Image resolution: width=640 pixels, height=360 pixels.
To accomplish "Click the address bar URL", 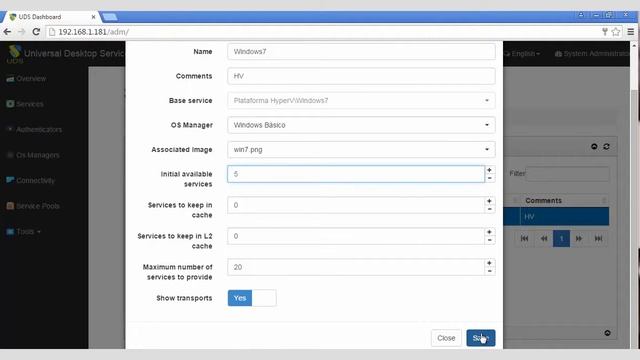I will point(93,32).
